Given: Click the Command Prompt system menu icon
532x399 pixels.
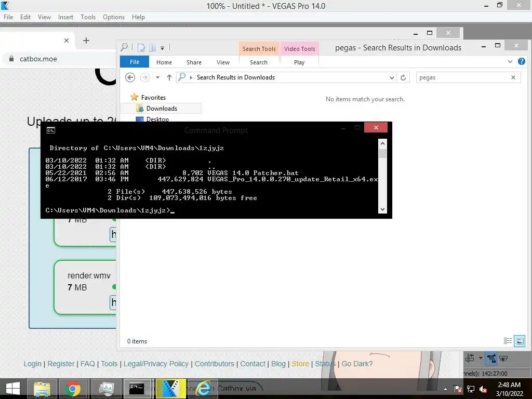Looking at the screenshot, I should point(51,130).
